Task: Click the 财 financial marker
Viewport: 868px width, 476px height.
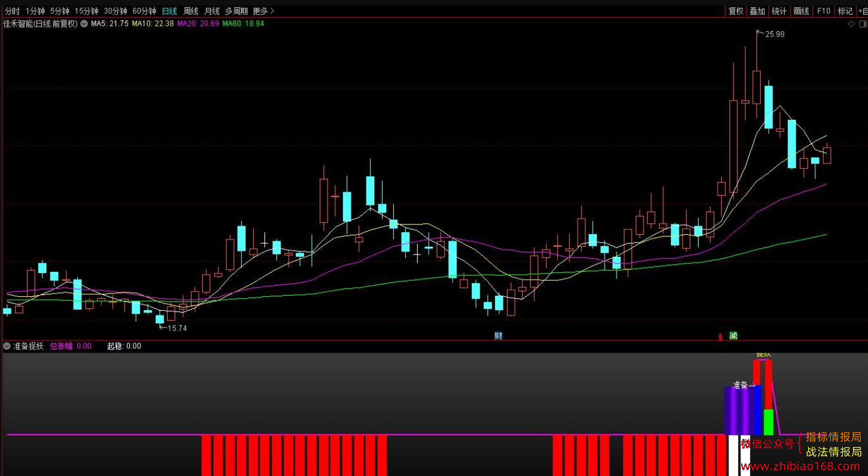Action: click(x=498, y=336)
